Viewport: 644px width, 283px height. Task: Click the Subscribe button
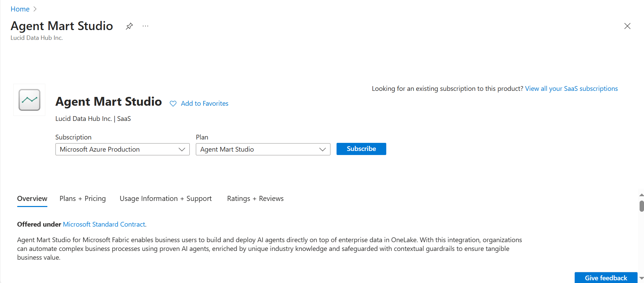click(361, 149)
